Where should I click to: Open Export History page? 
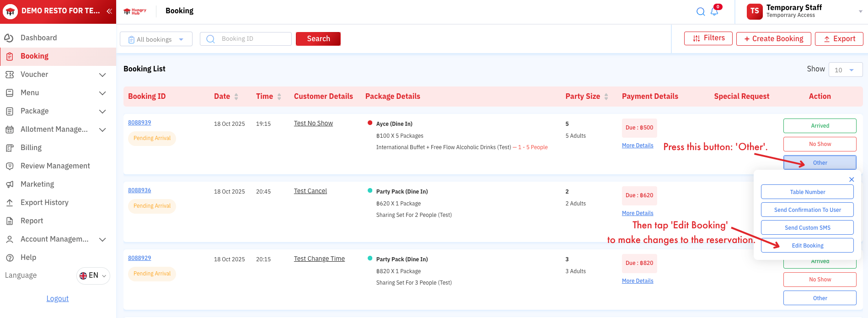(x=44, y=203)
